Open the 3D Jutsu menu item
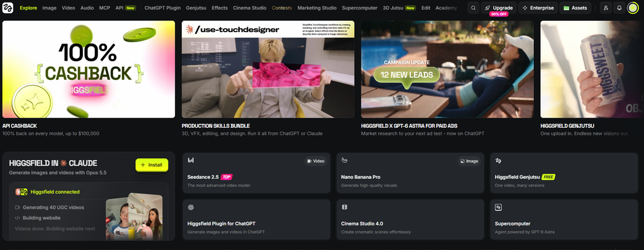Screen dimensions: 644x250 [x=399, y=8]
